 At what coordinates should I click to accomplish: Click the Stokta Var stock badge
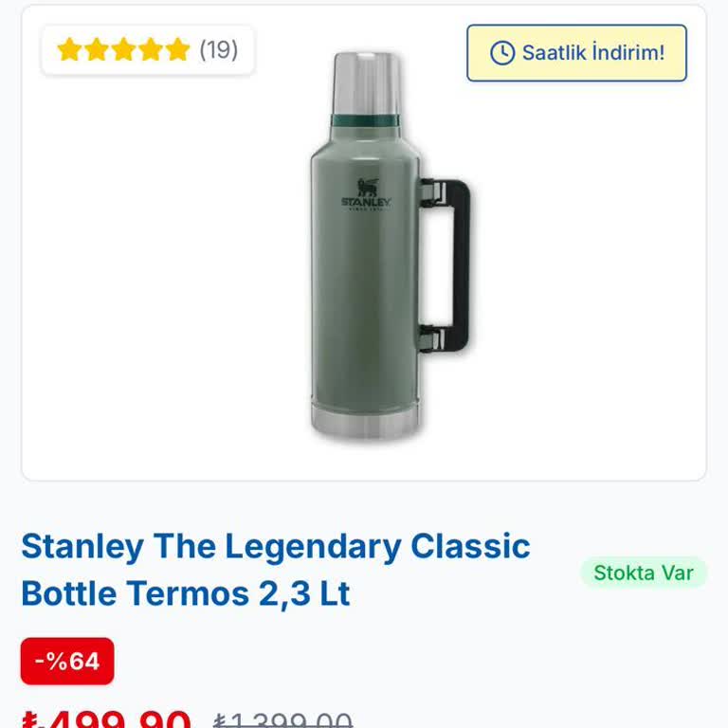(x=644, y=573)
